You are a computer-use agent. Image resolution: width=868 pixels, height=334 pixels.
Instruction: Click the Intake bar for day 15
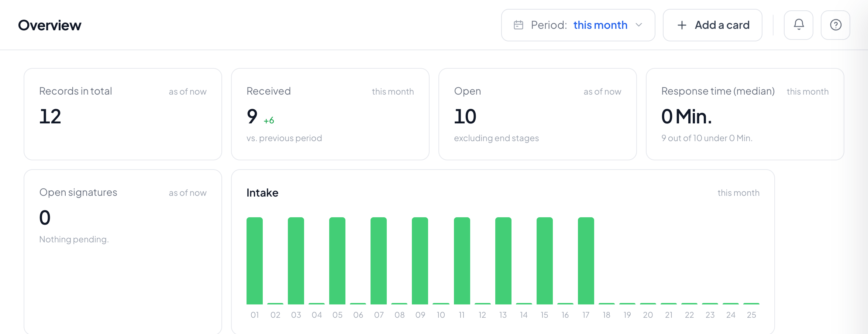(545, 261)
